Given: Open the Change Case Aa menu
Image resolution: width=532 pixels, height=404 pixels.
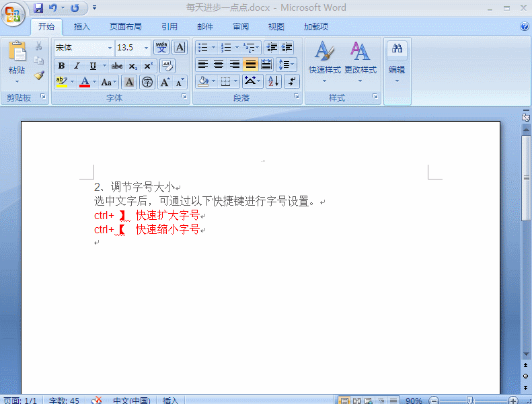Looking at the screenshot, I should (108, 82).
